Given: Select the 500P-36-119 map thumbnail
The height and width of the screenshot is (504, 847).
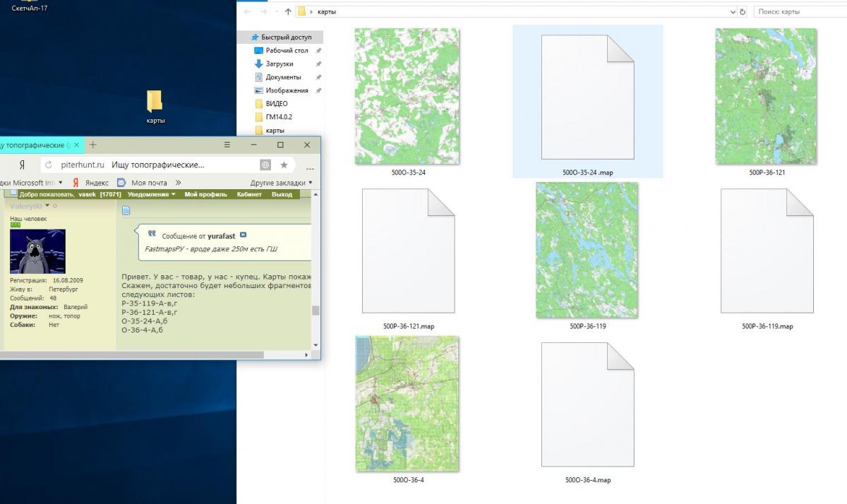Looking at the screenshot, I should click(x=587, y=251).
